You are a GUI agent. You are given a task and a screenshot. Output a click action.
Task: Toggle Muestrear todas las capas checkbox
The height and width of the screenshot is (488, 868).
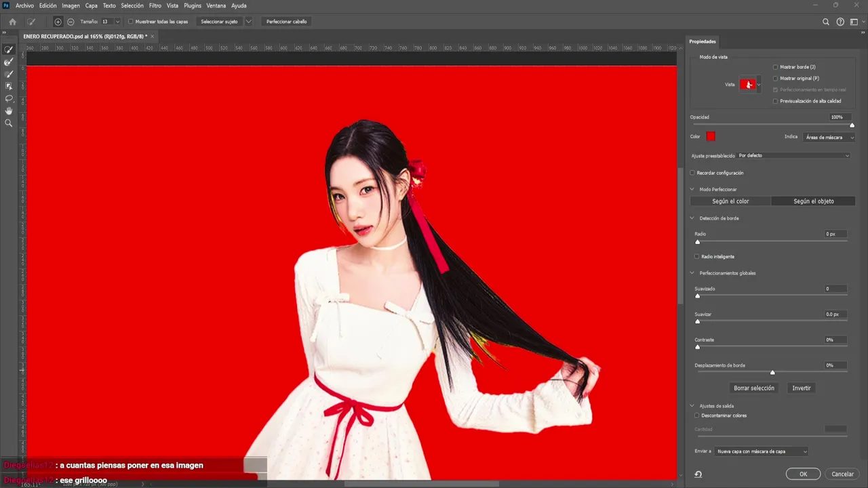131,22
